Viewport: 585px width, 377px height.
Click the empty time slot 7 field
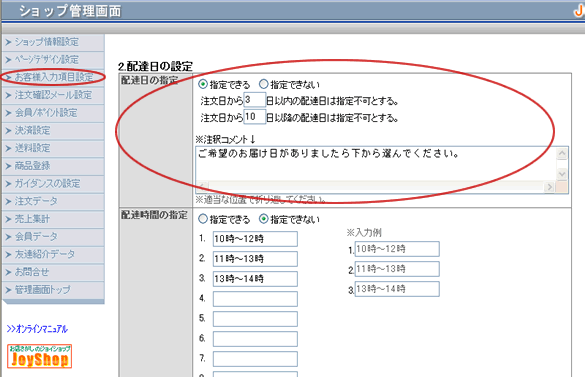tap(255, 359)
